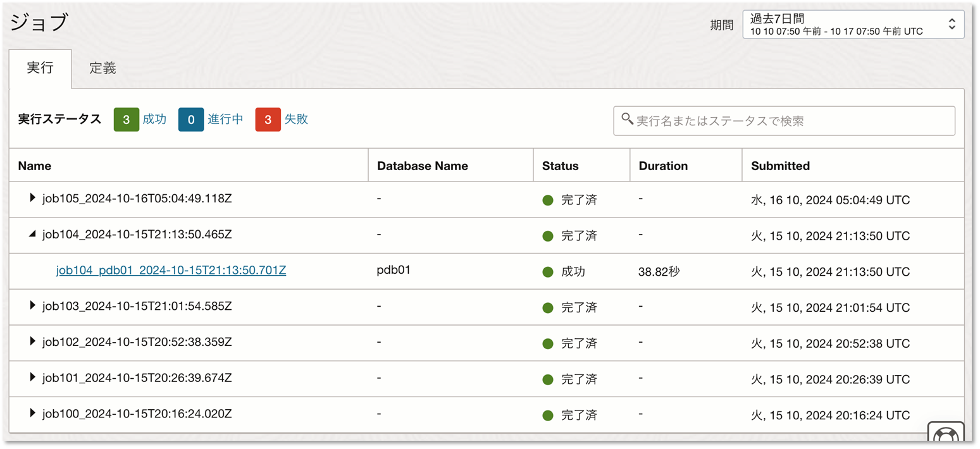This screenshot has width=980, height=449.
Task: Expand the job105 row
Action: 33,199
